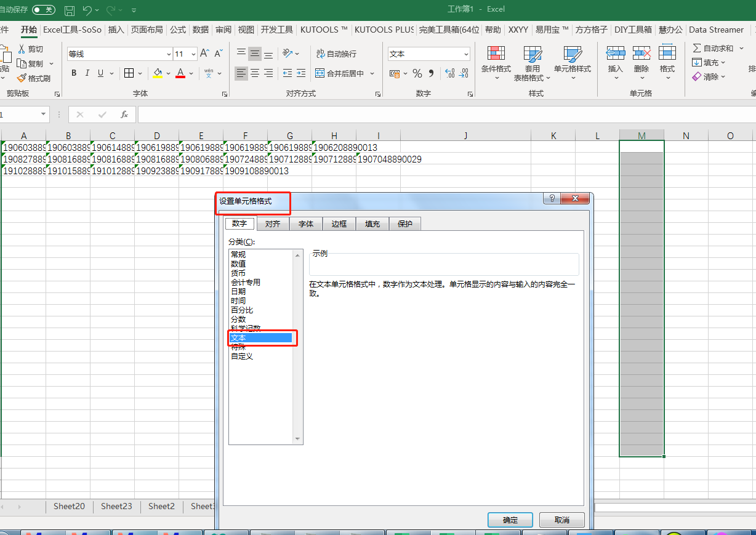The image size is (756, 535).
Task: Switch to the 插入 (Insert) ribbon tab
Action: point(116,30)
